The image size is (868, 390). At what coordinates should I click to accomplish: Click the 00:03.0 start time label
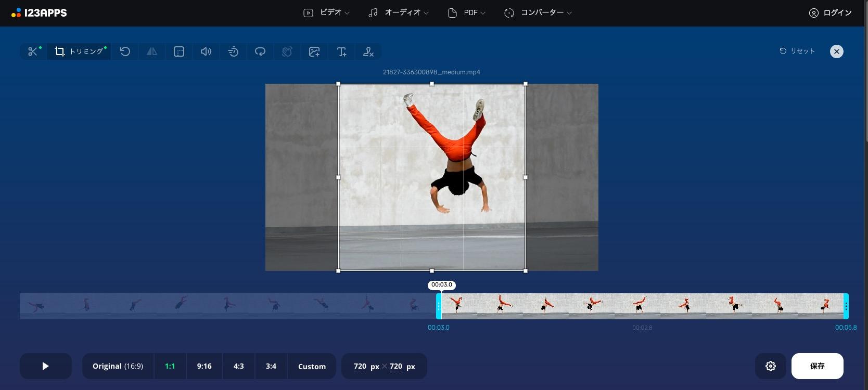pyautogui.click(x=439, y=328)
